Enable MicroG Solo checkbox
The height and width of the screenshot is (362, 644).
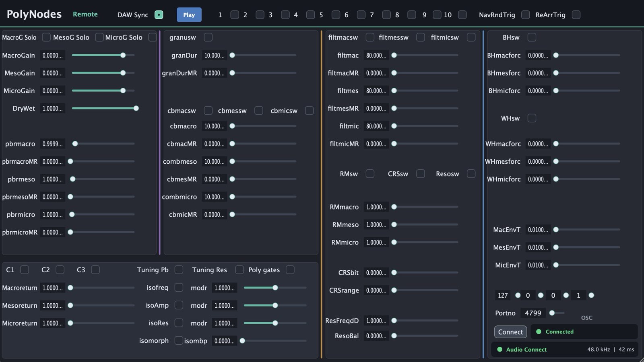pyautogui.click(x=152, y=37)
